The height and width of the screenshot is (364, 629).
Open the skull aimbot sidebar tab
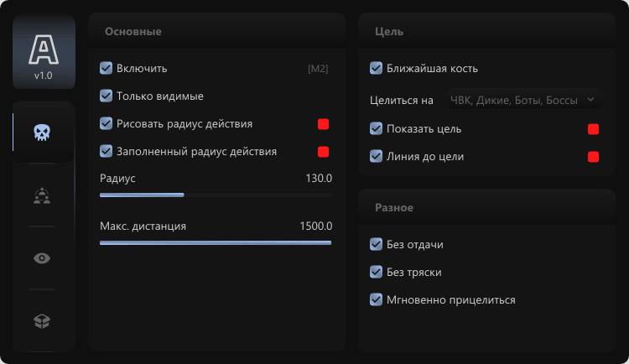pyautogui.click(x=42, y=133)
